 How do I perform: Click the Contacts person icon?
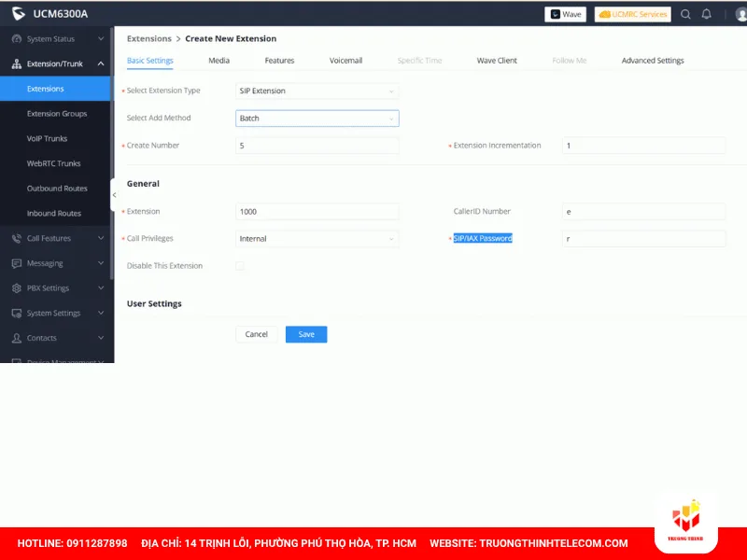pos(17,338)
